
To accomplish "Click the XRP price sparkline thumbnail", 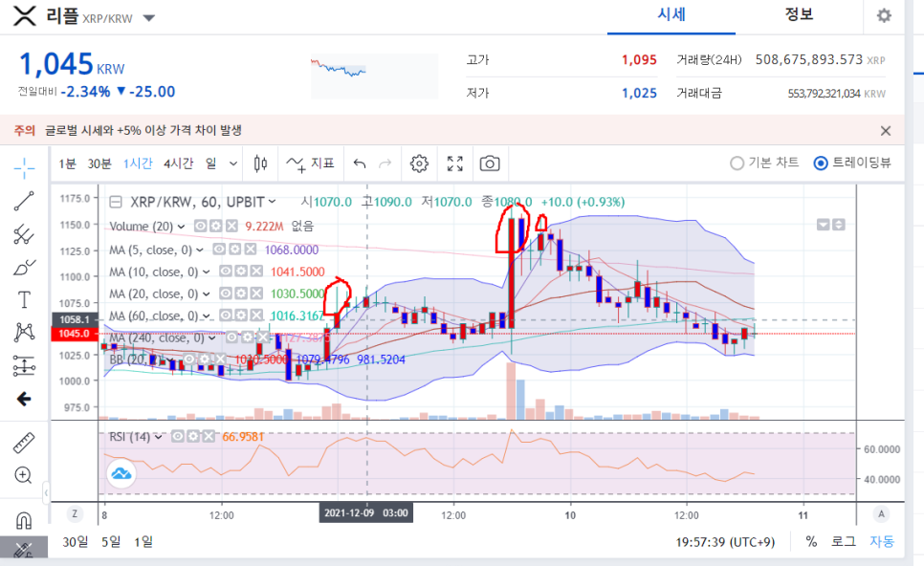I will click(374, 76).
